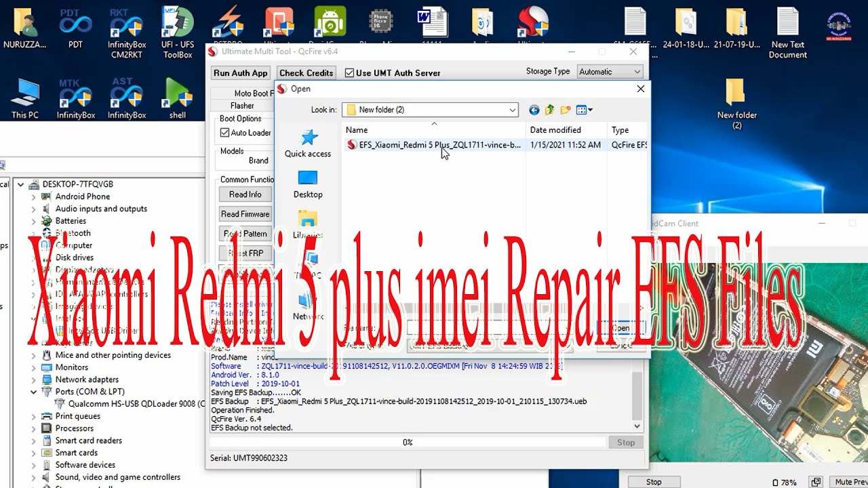This screenshot has width=868, height=488.
Task: Click the Read Firmware button
Action: pos(245,214)
